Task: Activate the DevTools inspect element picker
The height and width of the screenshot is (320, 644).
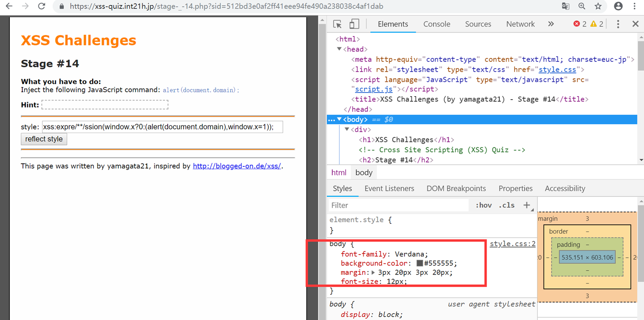Action: pyautogui.click(x=338, y=24)
